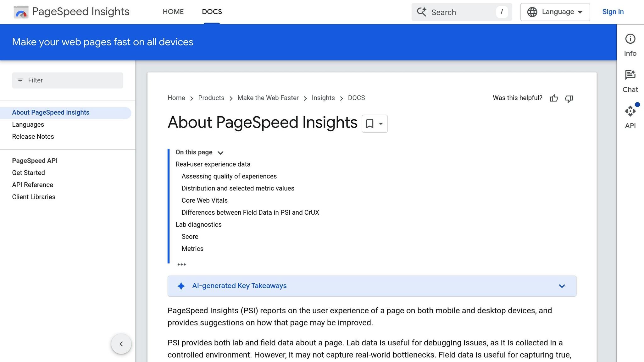Expand the ellipsis to show more page sections
This screenshot has width=644, height=362.
[x=182, y=264]
